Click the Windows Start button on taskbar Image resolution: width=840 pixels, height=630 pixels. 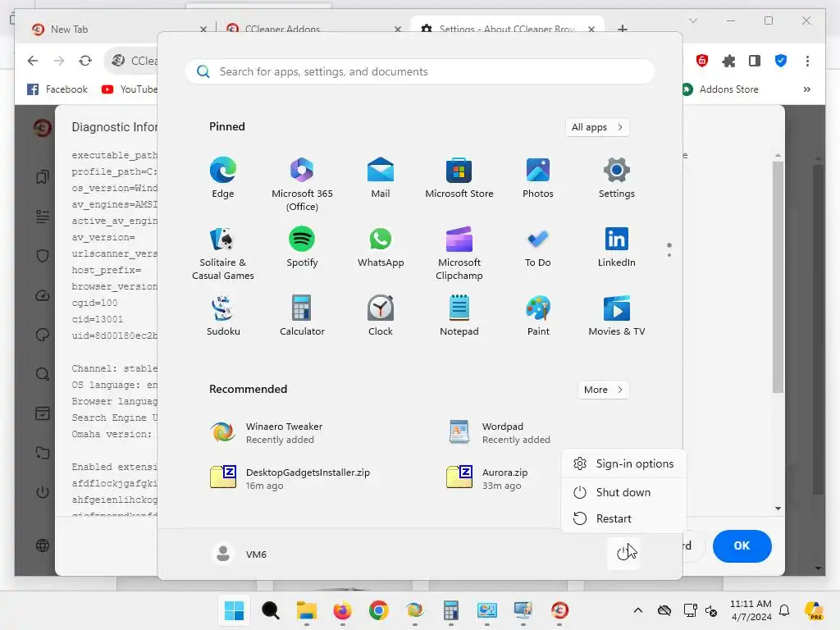click(x=234, y=610)
